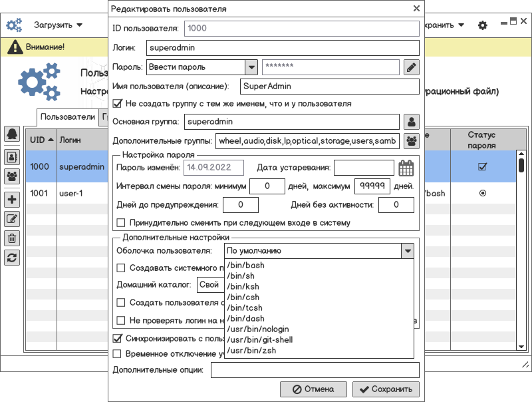
Task: Select /bin/sh shell option
Action: click(319, 276)
